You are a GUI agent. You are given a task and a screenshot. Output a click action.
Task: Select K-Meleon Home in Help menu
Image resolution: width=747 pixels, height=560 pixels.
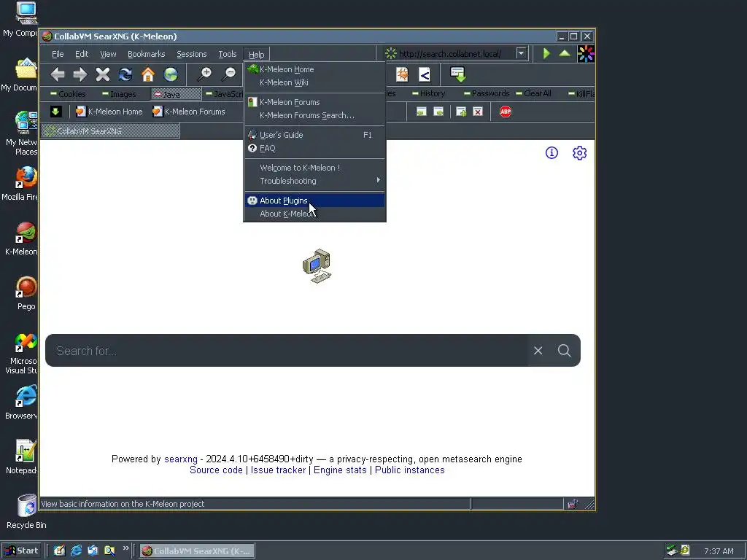click(314, 69)
